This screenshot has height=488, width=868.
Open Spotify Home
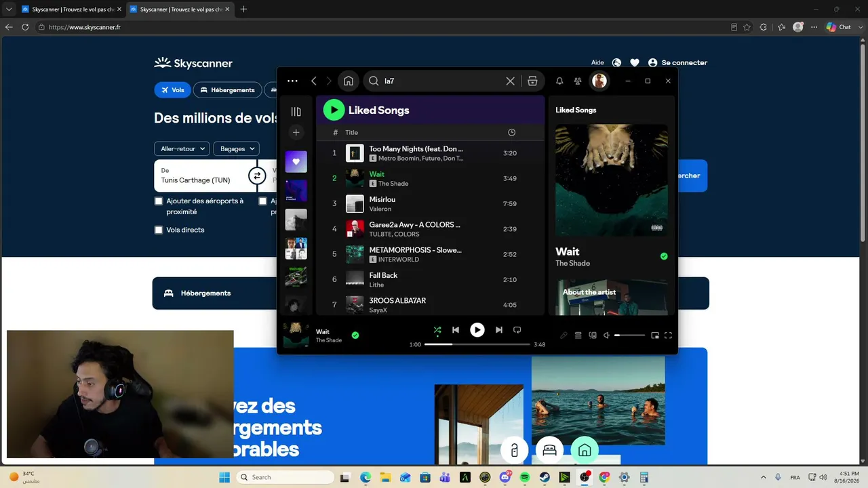coord(349,81)
